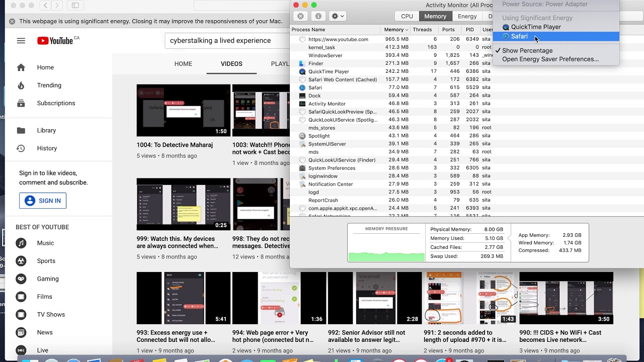Open the VIDEOS tab on YouTube channel

(231, 64)
